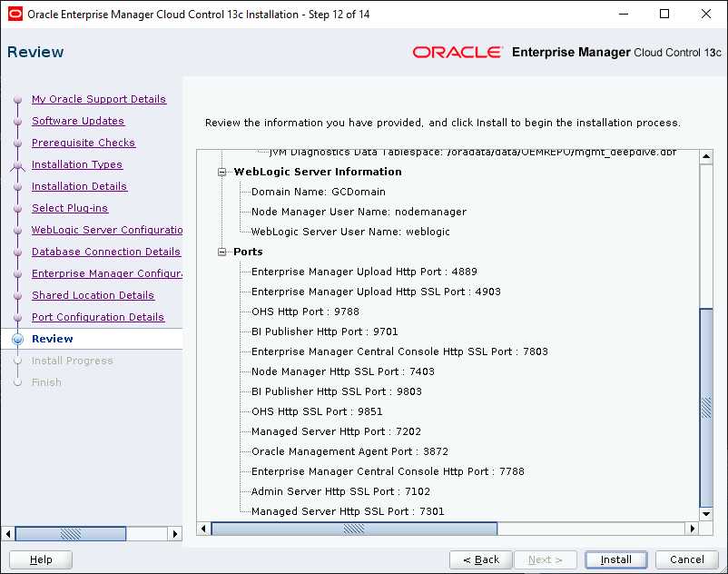
Task: Select the WebLogic Server Information heading
Action: coord(318,172)
